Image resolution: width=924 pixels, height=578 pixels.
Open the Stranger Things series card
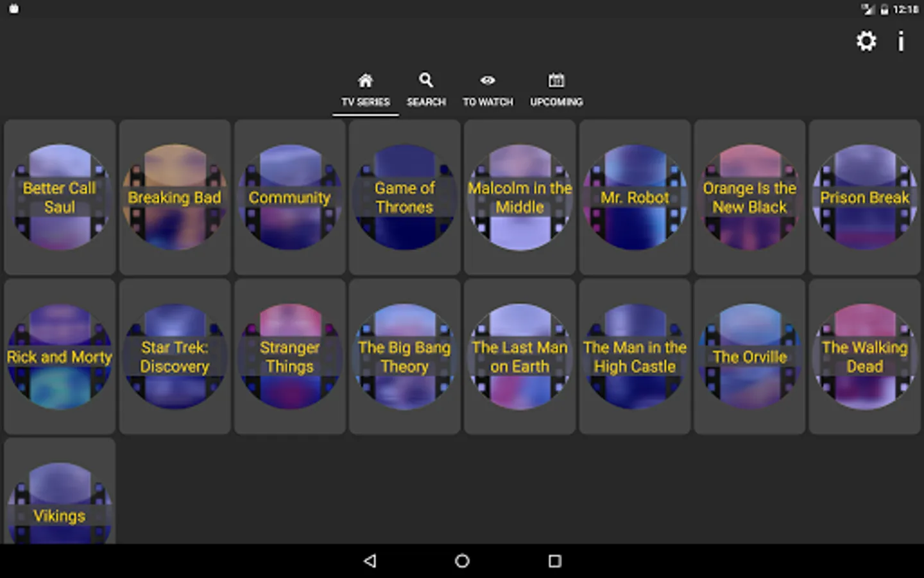point(289,356)
